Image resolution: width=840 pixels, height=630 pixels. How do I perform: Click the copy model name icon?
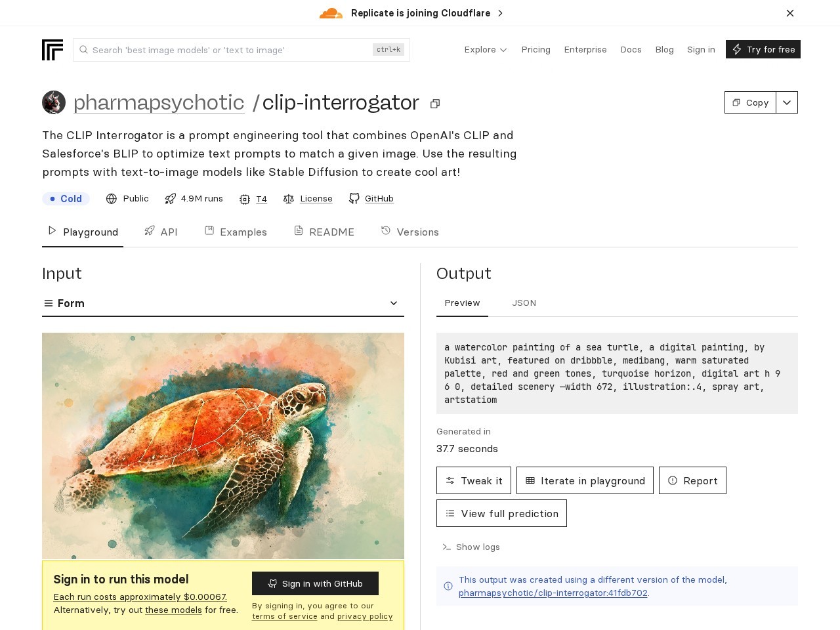pyautogui.click(x=435, y=104)
